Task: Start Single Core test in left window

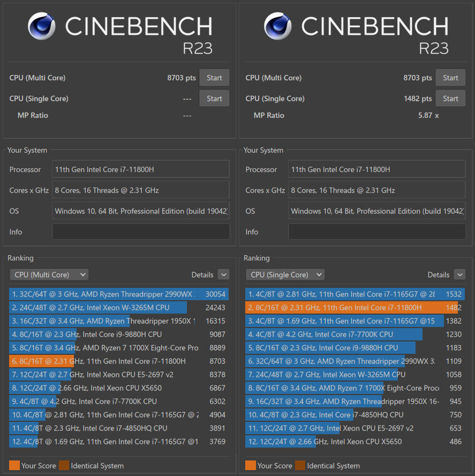Action: pos(214,98)
